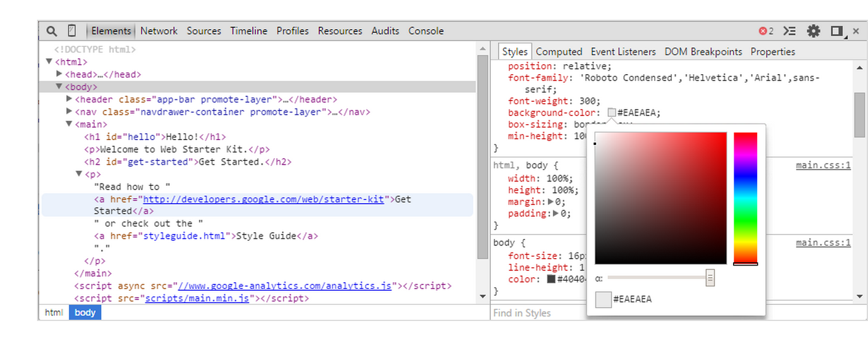Show the console drawer icon

click(790, 31)
